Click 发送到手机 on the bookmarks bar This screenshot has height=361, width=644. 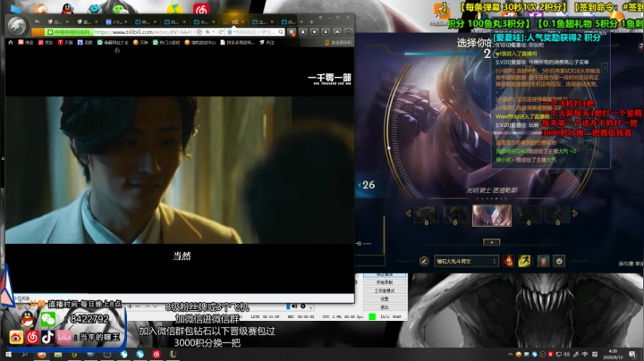coord(338,42)
